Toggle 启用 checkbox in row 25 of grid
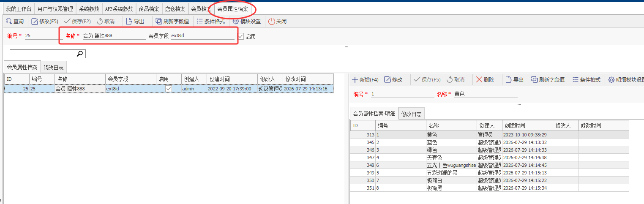Screen dimensions: 644x204 169,89
